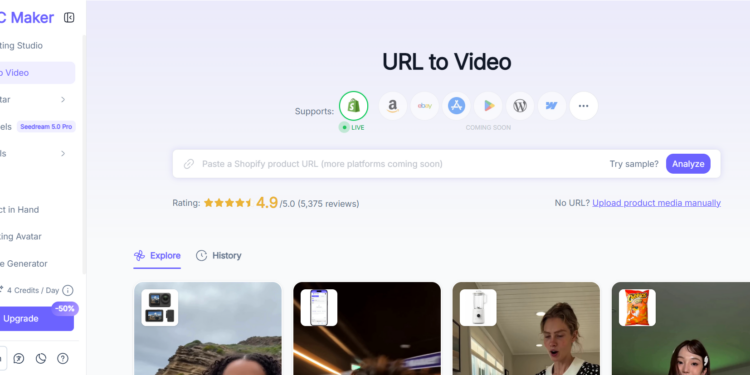The image size is (750, 375).
Task: Toggle dark mode with the moon icon
Action: tap(41, 358)
